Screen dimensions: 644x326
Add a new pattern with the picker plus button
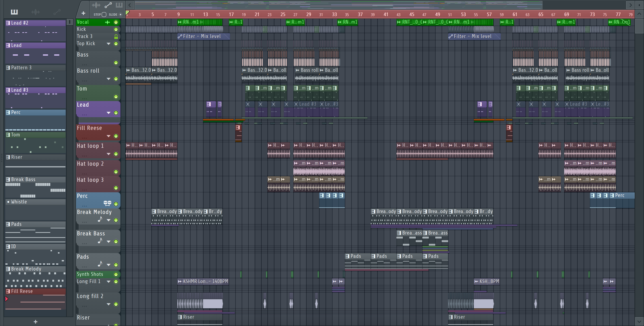tap(36, 322)
